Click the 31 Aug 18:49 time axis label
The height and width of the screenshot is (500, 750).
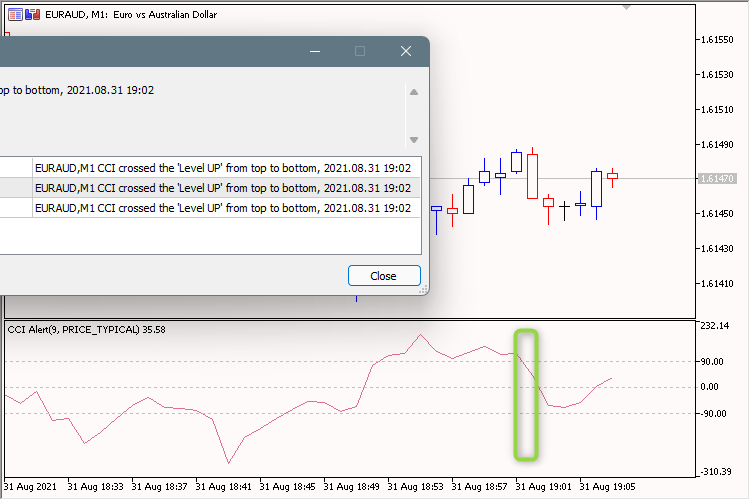[x=352, y=487]
